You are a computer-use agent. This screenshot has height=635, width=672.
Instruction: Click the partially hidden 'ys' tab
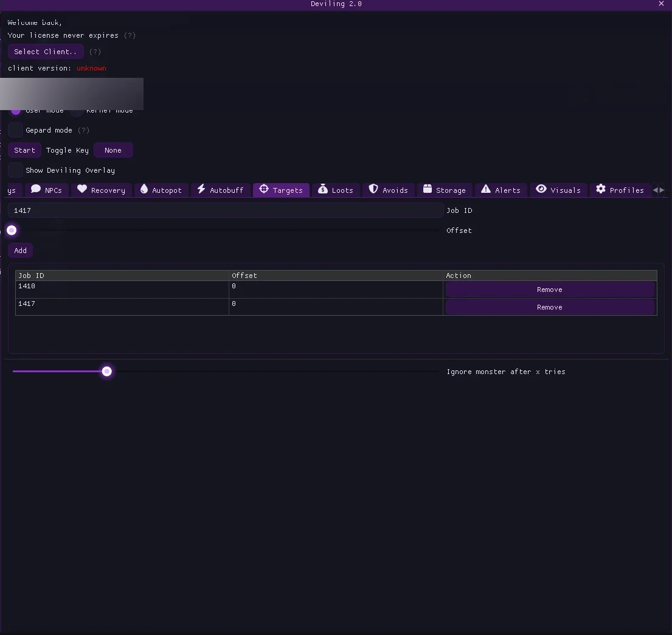13,190
